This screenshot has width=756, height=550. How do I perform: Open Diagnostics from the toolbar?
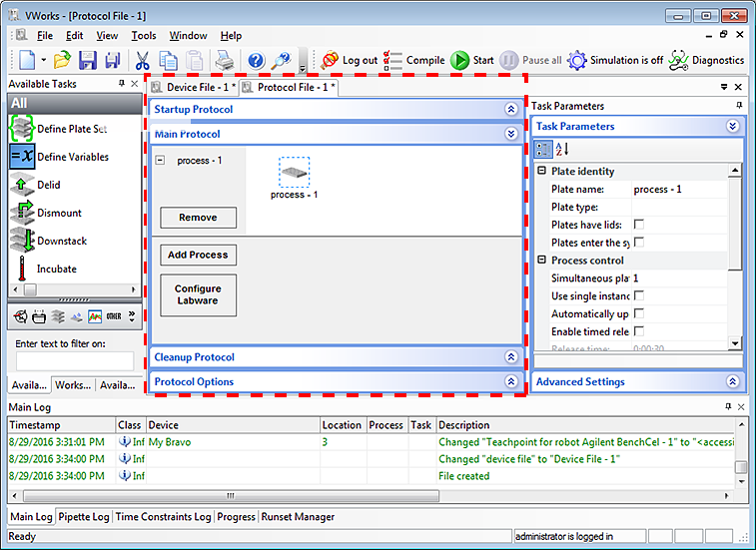[679, 60]
